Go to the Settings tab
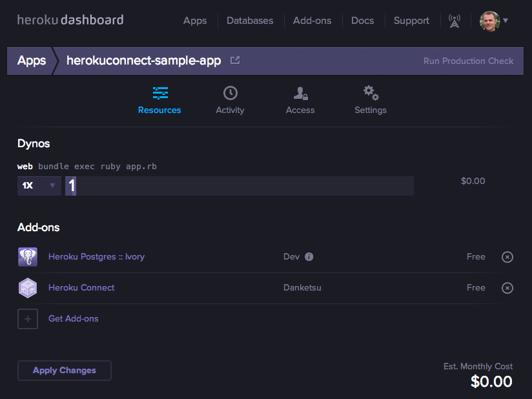 pos(371,100)
